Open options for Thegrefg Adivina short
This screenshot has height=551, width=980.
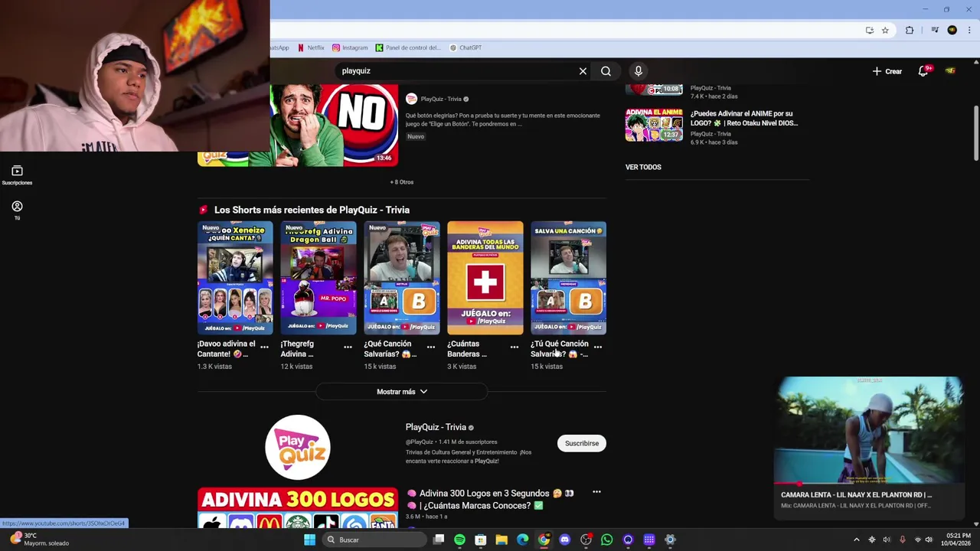point(348,347)
